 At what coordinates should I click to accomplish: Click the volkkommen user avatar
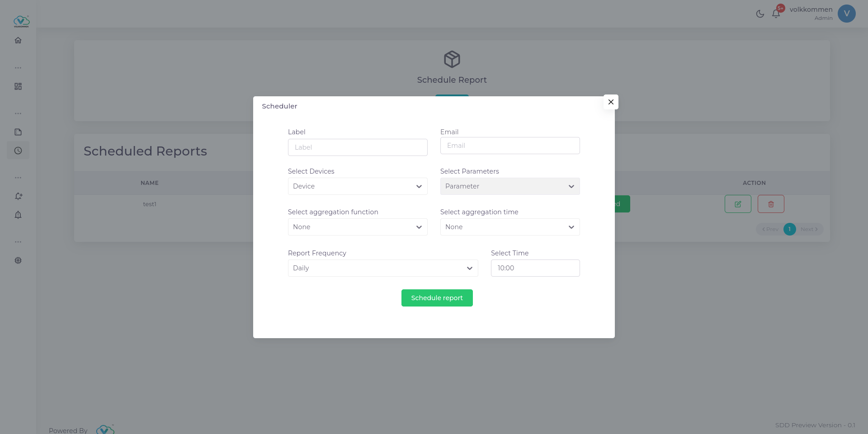846,14
